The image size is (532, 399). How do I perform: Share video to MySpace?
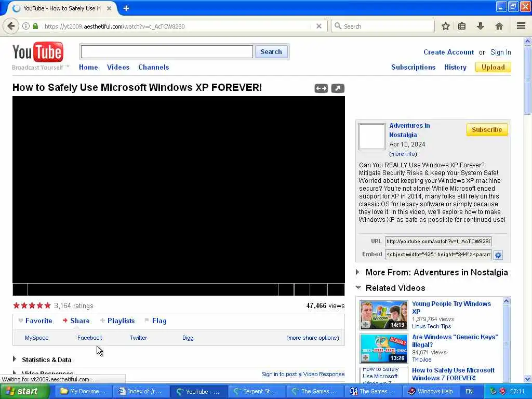(37, 338)
